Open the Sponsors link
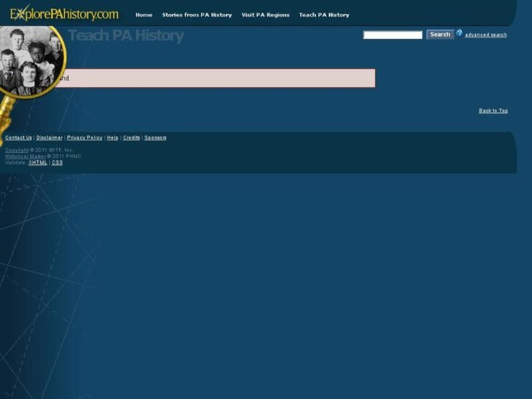The width and height of the screenshot is (532, 399). pyautogui.click(x=155, y=138)
